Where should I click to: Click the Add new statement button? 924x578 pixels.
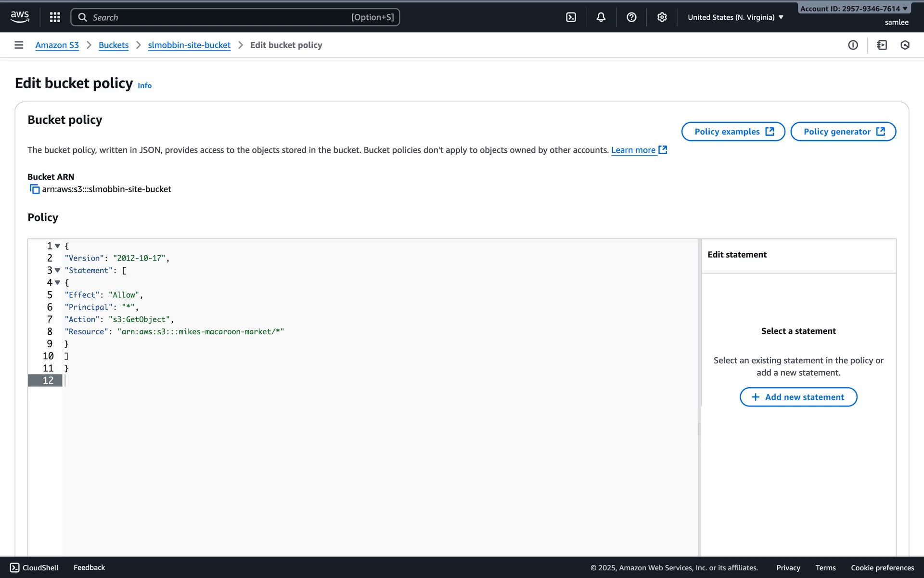pyautogui.click(x=798, y=397)
